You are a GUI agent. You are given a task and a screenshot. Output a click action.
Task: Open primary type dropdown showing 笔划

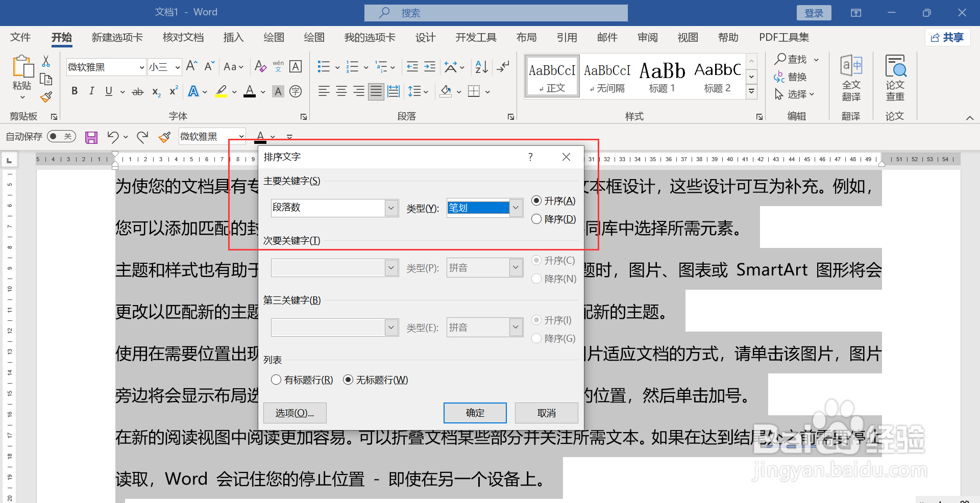coord(516,208)
